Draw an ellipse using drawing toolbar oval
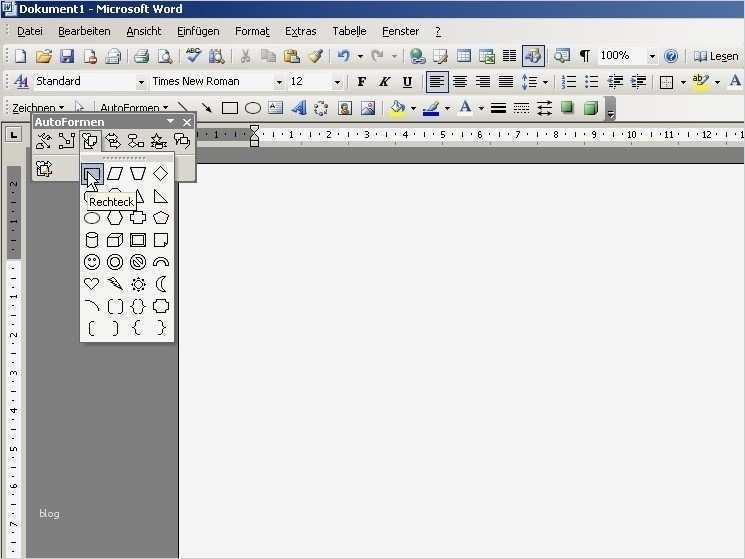The height and width of the screenshot is (559, 745). [253, 108]
